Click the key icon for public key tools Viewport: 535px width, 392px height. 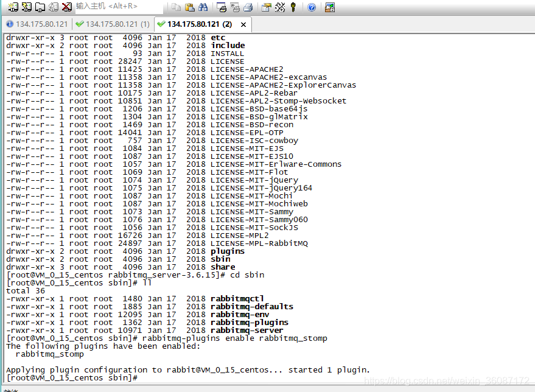(293, 7)
